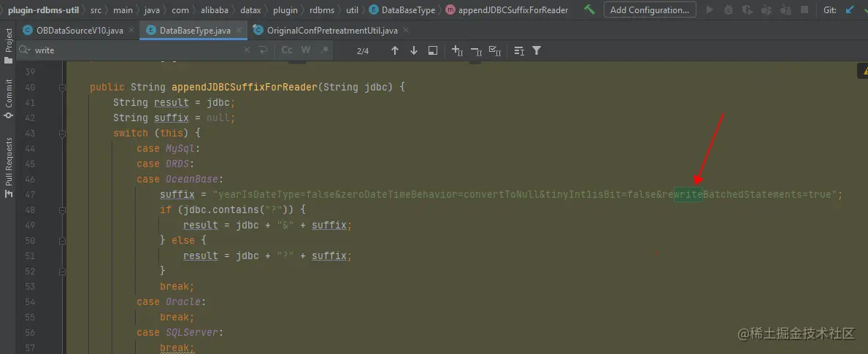The image size is (868, 354).
Task: Close the DataBaseType.java tab
Action: pos(239,31)
